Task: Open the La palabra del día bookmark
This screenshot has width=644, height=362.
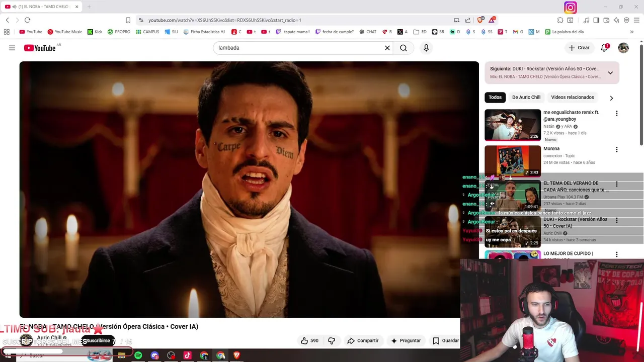Action: coord(564,32)
